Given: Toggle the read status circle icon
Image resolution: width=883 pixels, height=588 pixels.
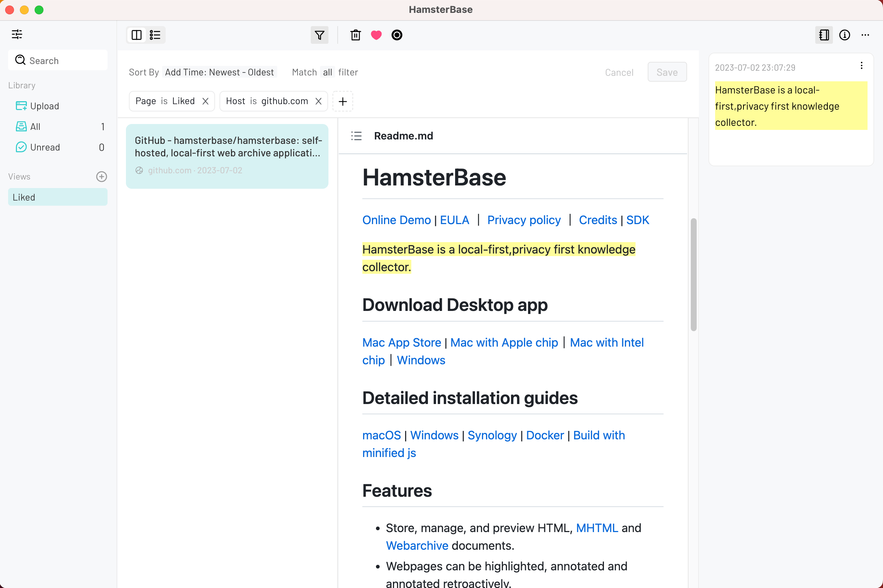Looking at the screenshot, I should [x=397, y=35].
